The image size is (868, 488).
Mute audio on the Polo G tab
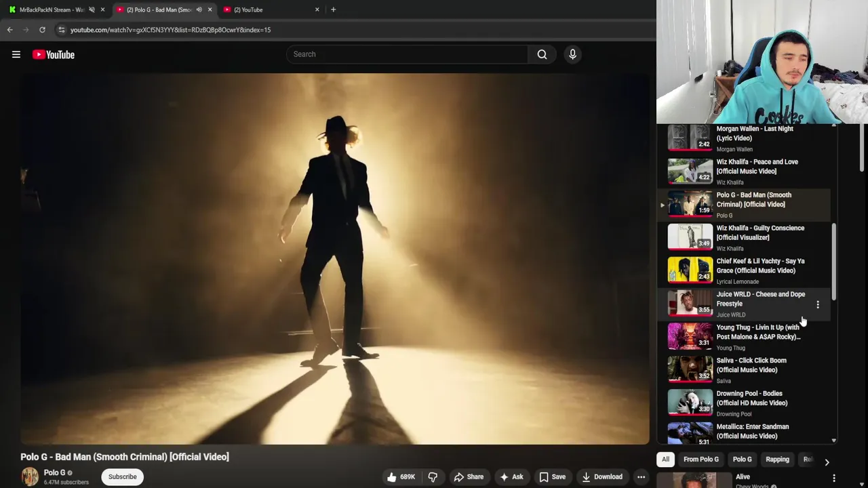pyautogui.click(x=199, y=9)
